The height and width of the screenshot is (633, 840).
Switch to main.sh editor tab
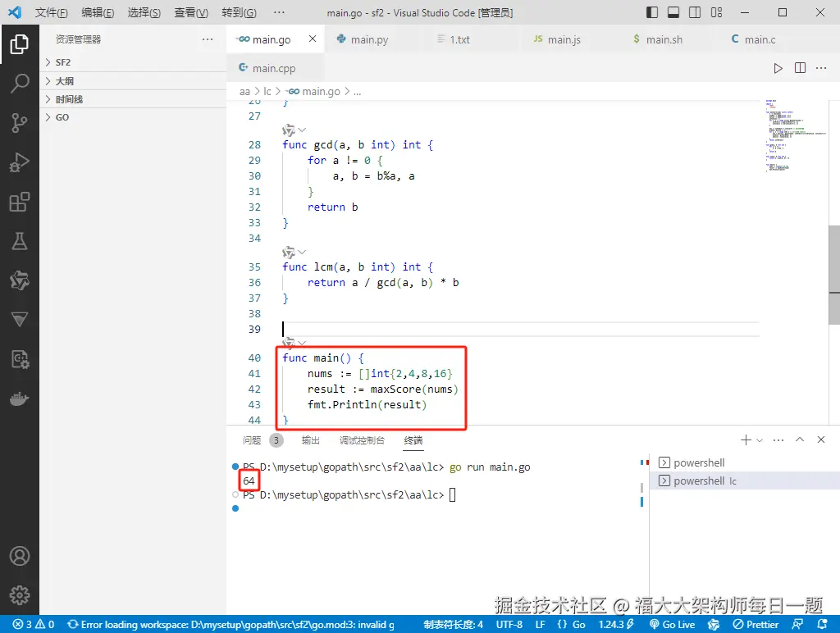664,39
